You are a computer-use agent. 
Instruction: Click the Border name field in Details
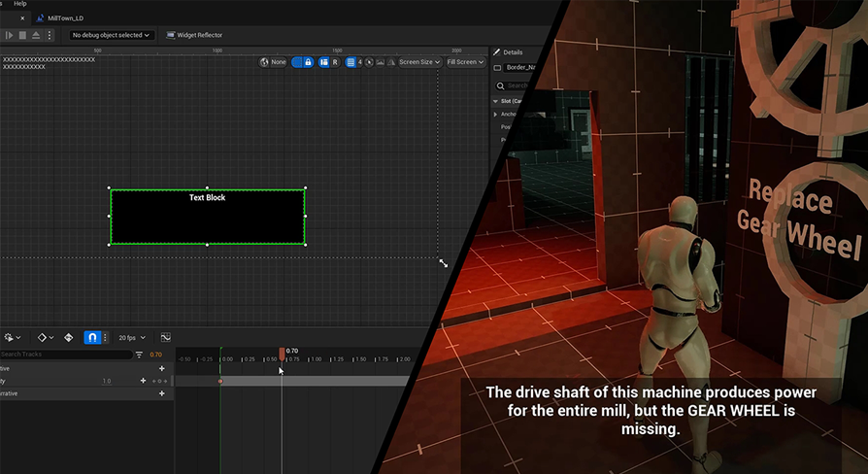point(521,68)
